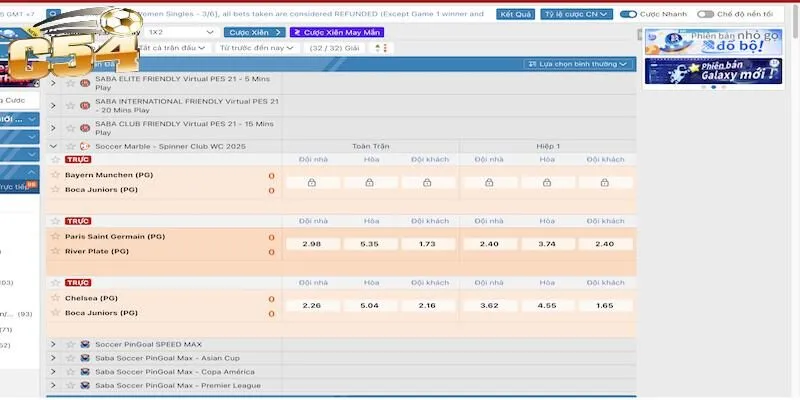Enable Chế độ nền tối dark mode
The image size is (800, 400).
coord(706,15)
